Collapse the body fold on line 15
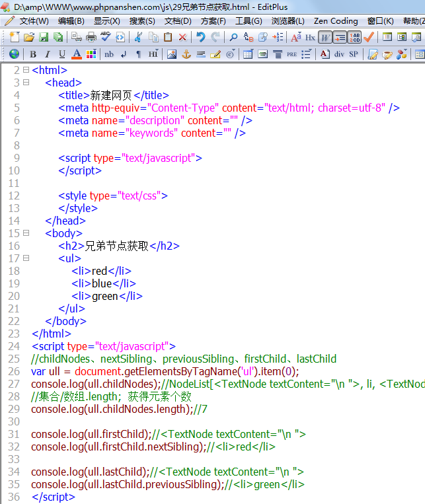This screenshot has width=425, height=504. (26, 233)
